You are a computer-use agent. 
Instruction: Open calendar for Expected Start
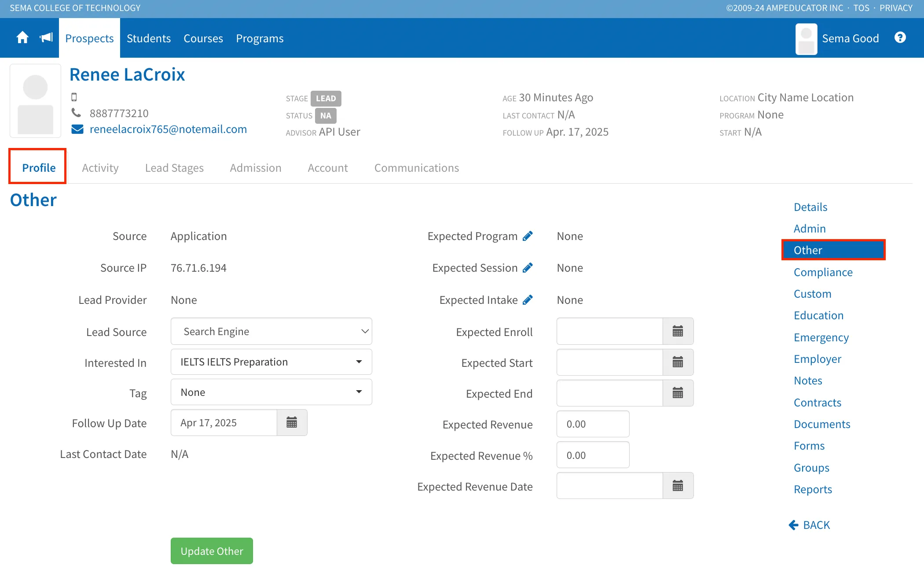click(x=678, y=362)
